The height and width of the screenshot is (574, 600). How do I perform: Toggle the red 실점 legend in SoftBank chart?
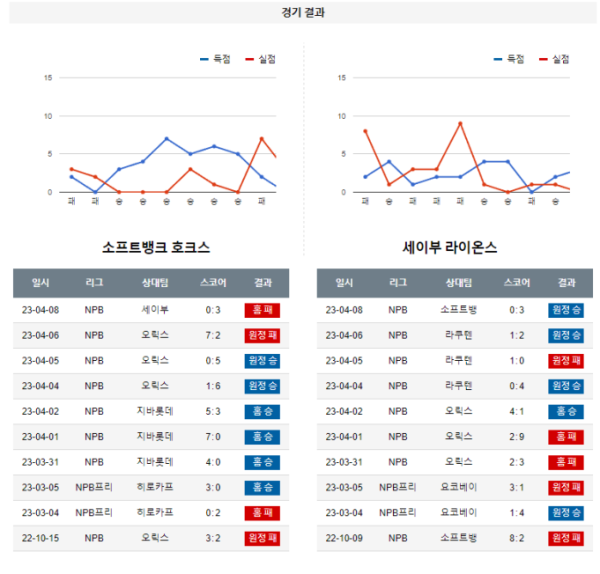[261, 59]
